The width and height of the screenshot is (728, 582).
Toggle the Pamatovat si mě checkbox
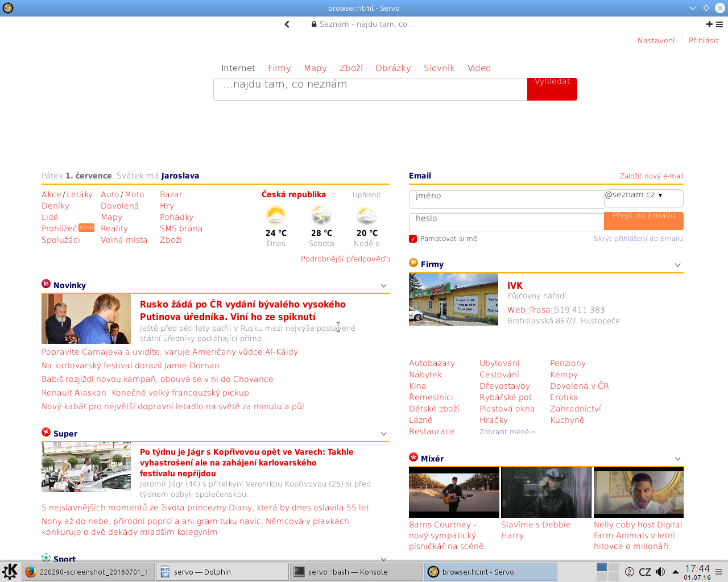tap(413, 239)
